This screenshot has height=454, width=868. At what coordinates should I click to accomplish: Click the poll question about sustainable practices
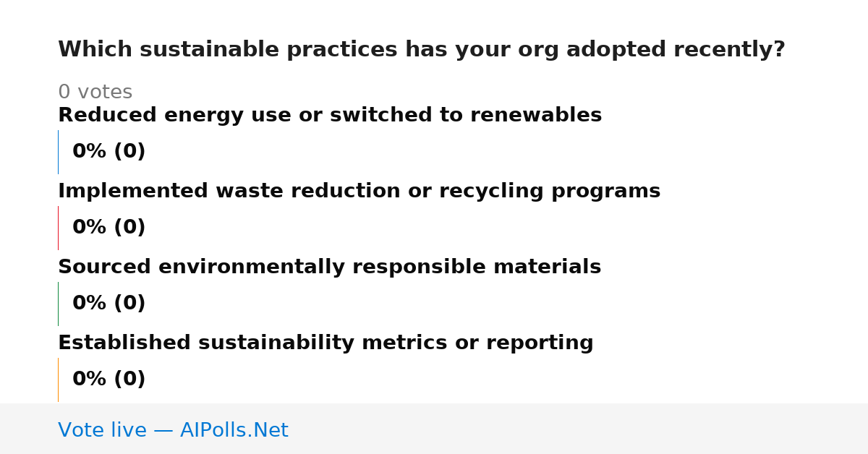tap(422, 50)
